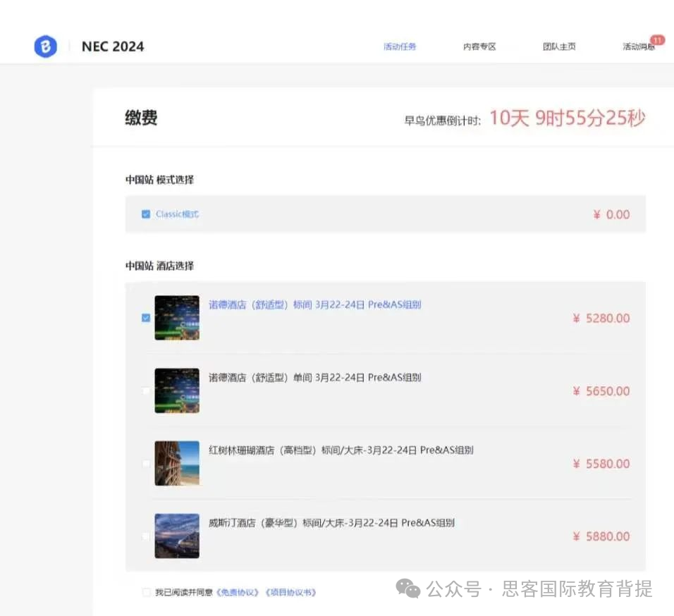Open the 活动消息 menu item
Screen dimensions: 674x616
click(639, 47)
